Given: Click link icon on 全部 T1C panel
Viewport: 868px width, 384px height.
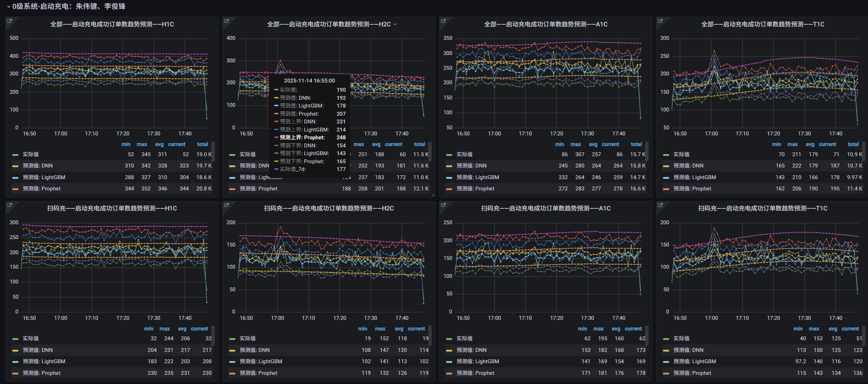Looking at the screenshot, I should 660,21.
